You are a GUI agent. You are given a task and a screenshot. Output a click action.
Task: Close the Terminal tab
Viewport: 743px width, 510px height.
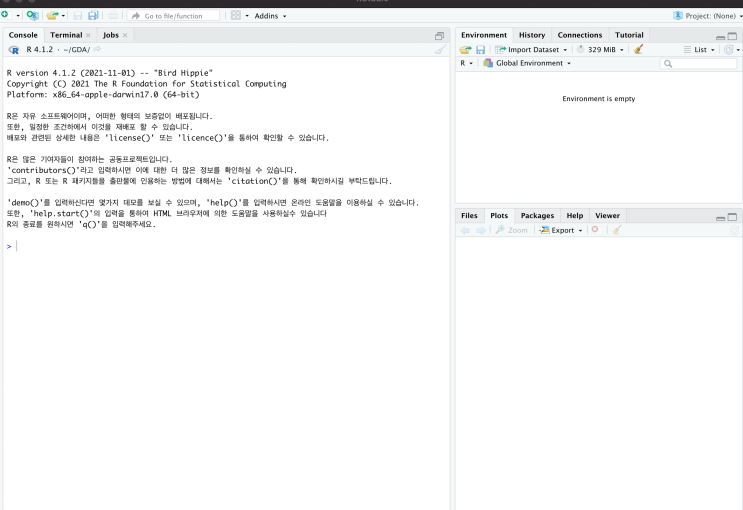88,35
